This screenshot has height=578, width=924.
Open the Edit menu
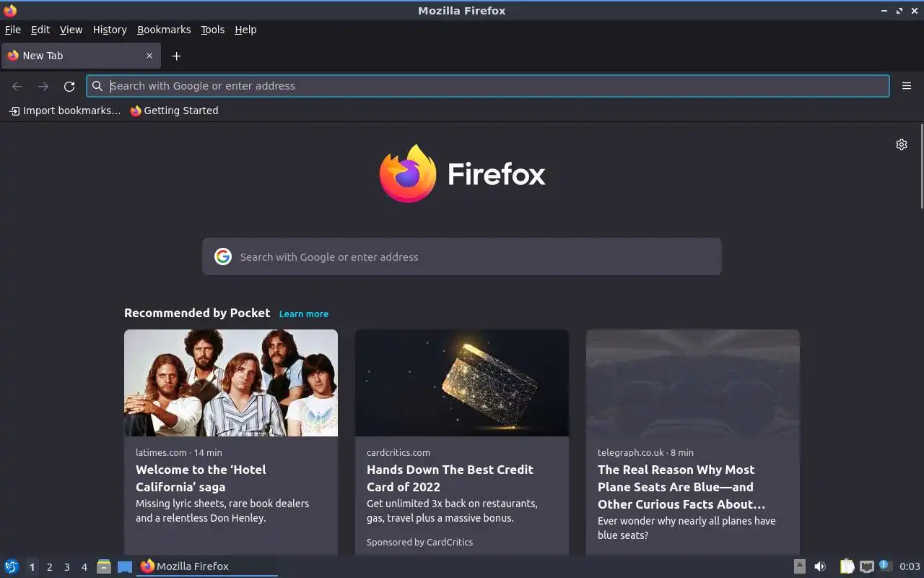(x=40, y=30)
